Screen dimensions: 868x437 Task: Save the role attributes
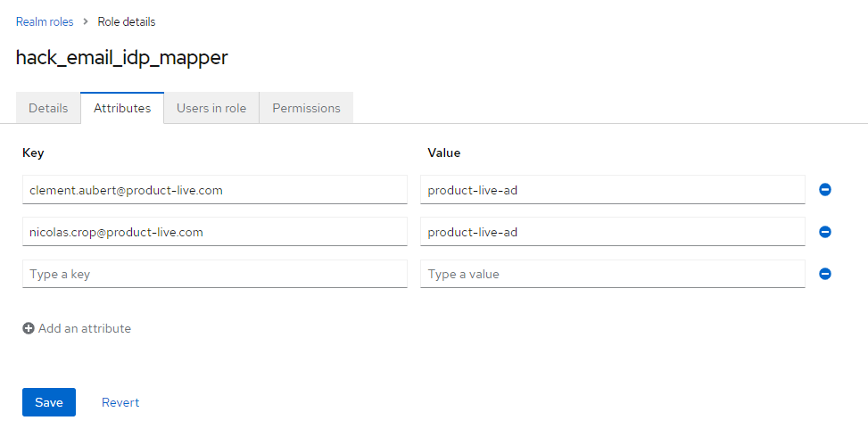pos(49,402)
